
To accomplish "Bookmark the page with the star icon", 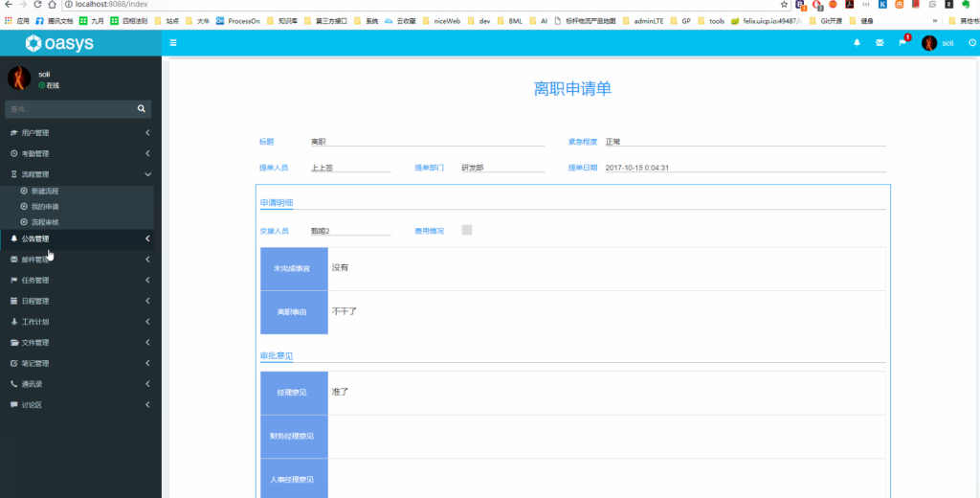I will pos(785,4).
